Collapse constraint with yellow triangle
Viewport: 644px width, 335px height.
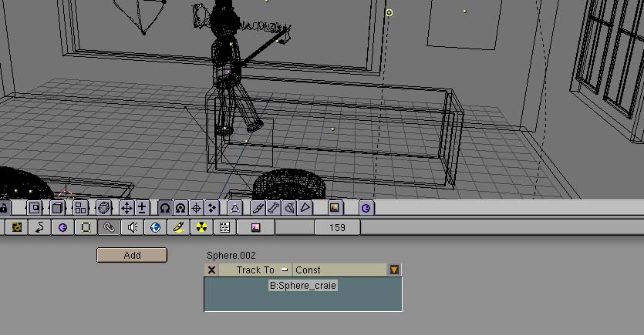pyautogui.click(x=394, y=270)
